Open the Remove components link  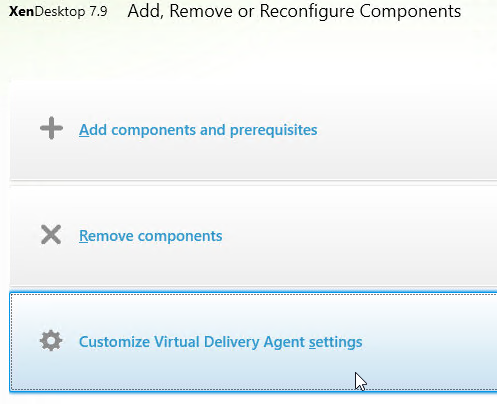tap(151, 236)
